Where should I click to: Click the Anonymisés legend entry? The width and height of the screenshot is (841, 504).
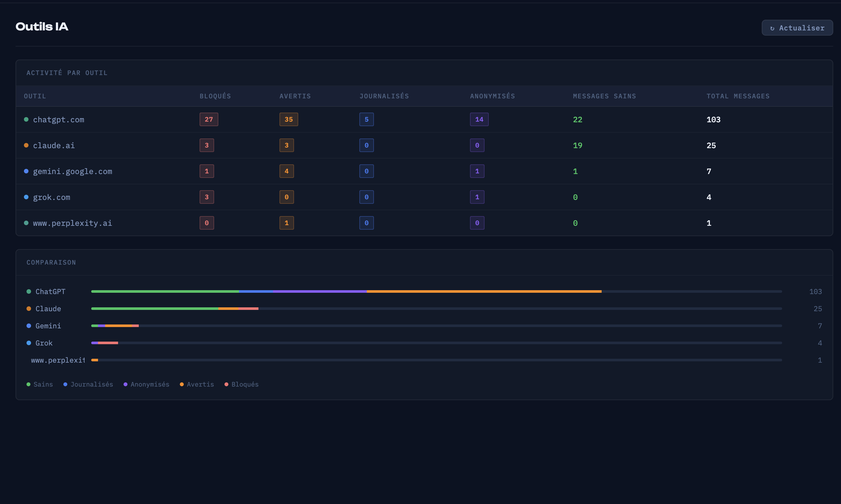tap(146, 384)
